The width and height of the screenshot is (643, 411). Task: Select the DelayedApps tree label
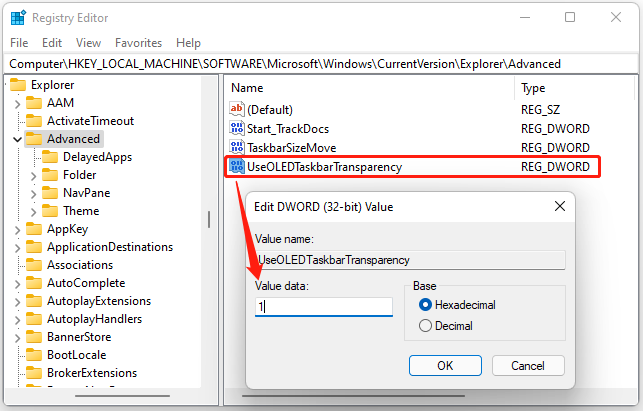pos(98,157)
